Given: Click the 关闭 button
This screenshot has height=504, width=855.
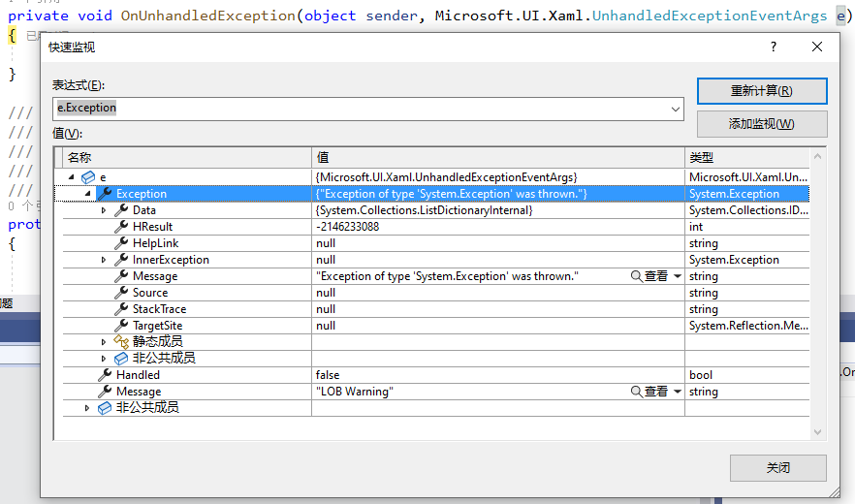Looking at the screenshot, I should [778, 468].
